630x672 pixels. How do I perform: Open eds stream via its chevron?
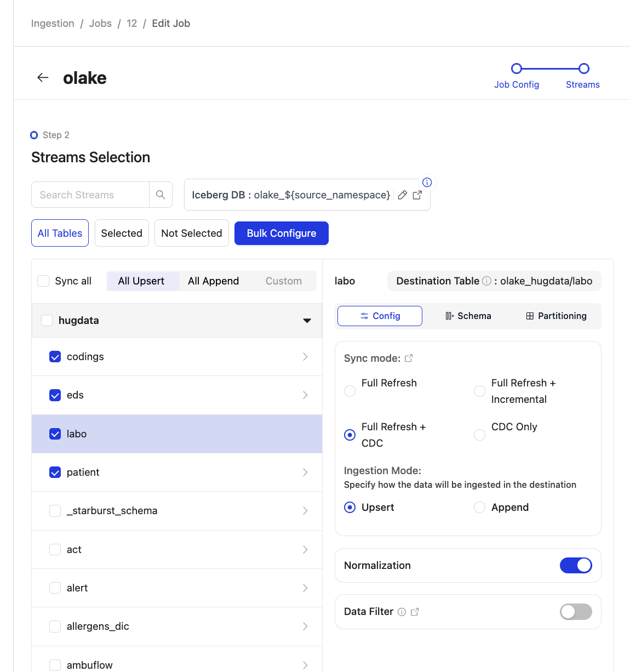305,395
